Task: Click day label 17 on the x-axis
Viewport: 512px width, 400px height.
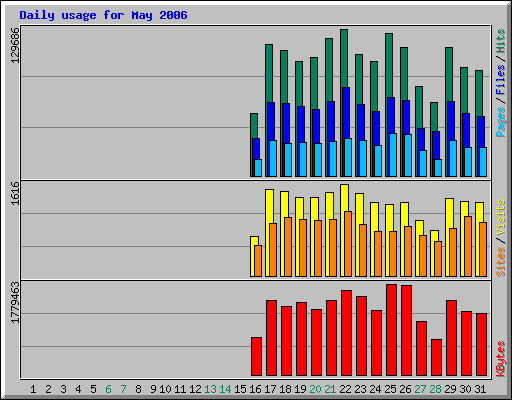Action: [270, 389]
